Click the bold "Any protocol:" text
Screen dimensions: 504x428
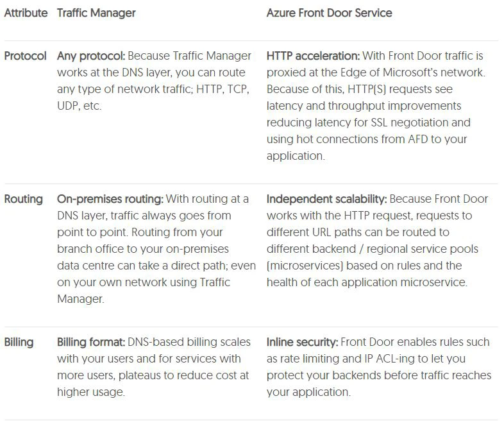coord(91,56)
